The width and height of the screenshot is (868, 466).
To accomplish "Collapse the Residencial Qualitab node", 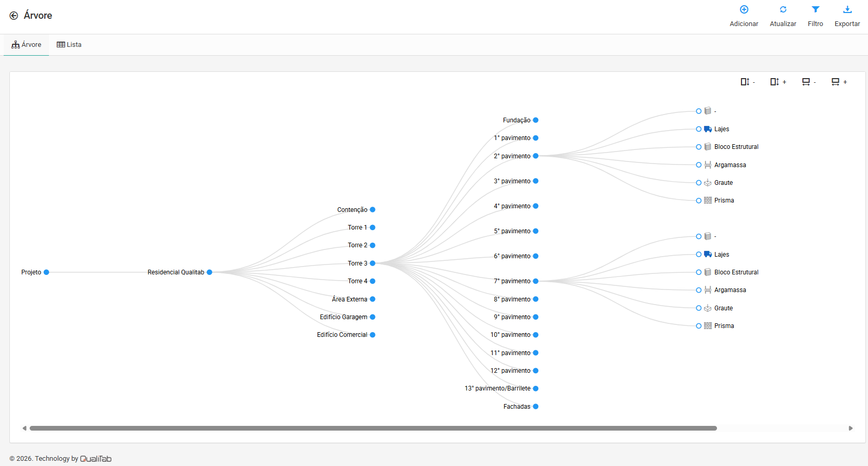I will click(209, 272).
